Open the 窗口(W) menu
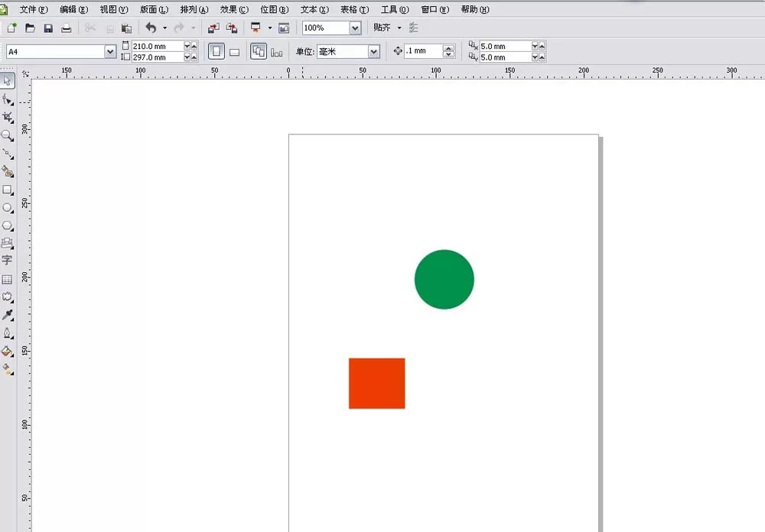The width and height of the screenshot is (765, 532). point(435,9)
